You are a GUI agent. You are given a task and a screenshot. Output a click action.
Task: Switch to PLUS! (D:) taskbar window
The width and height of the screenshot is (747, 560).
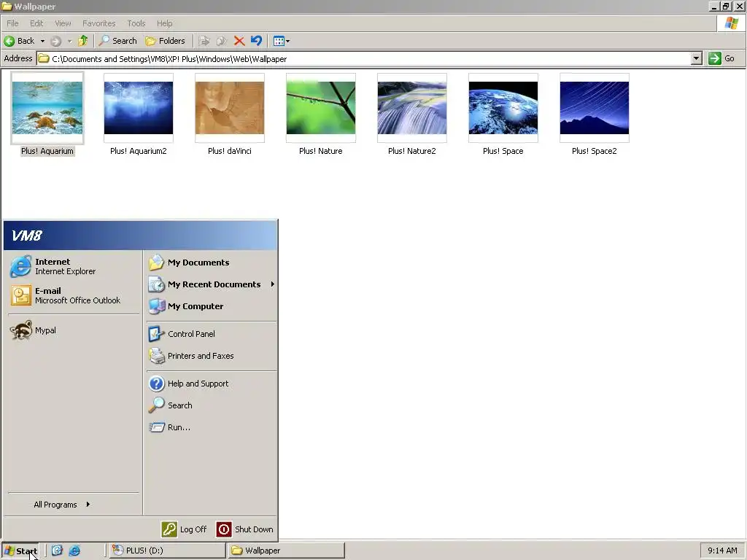tap(167, 551)
